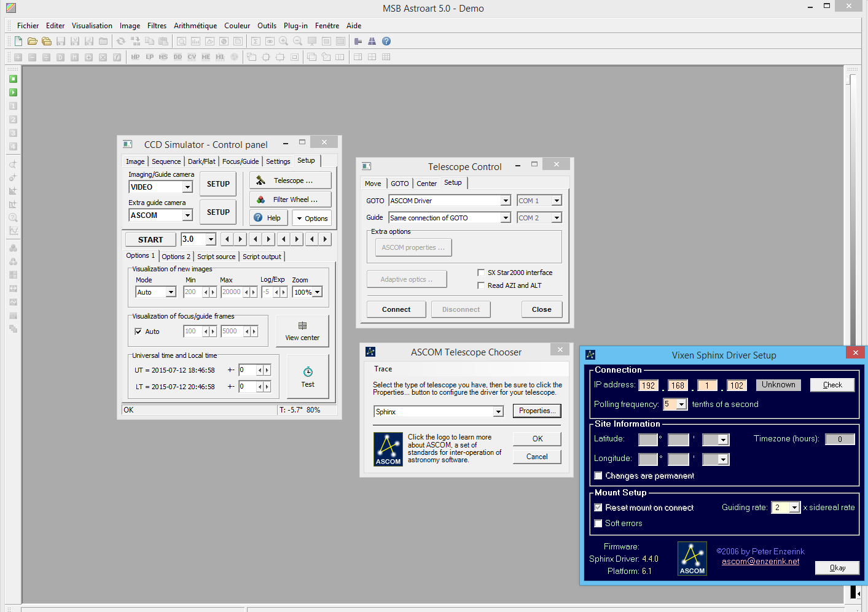Open Imaging/Guide camera VIDEO dropdown
The width and height of the screenshot is (868, 612).
[x=187, y=187]
